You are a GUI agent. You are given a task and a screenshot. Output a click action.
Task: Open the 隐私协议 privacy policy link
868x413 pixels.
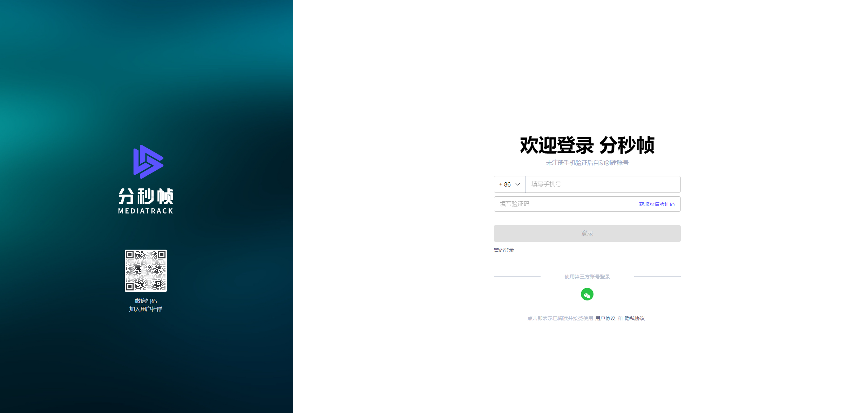point(635,318)
